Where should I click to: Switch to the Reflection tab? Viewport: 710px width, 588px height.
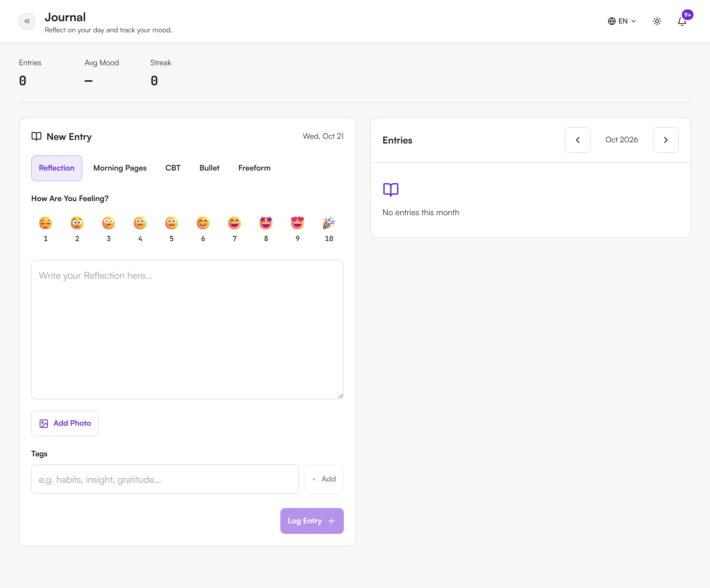pos(56,168)
